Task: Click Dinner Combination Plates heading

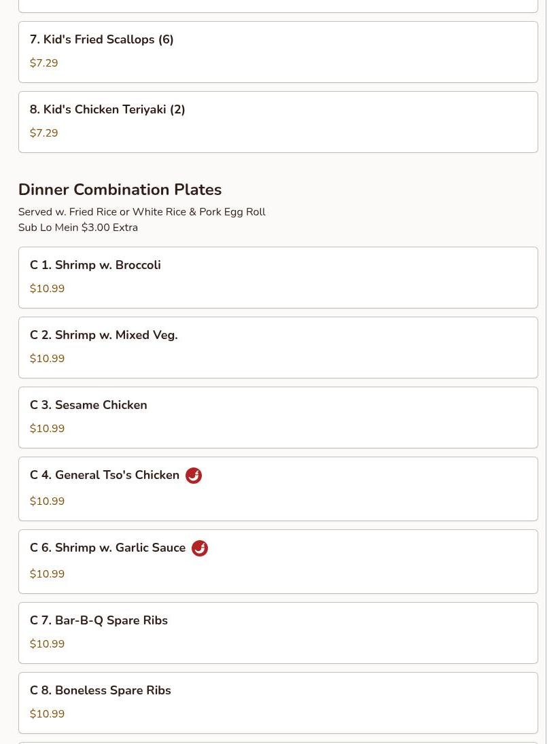Action: coord(120,190)
